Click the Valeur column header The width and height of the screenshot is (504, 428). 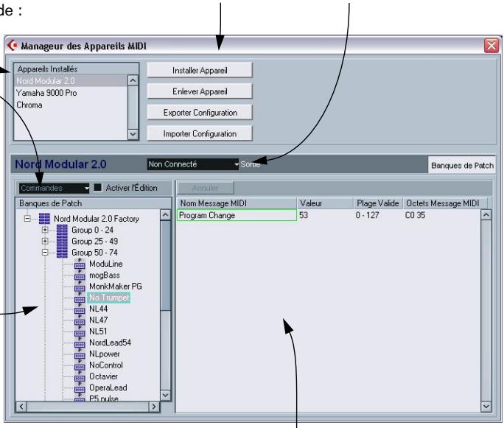[325, 203]
